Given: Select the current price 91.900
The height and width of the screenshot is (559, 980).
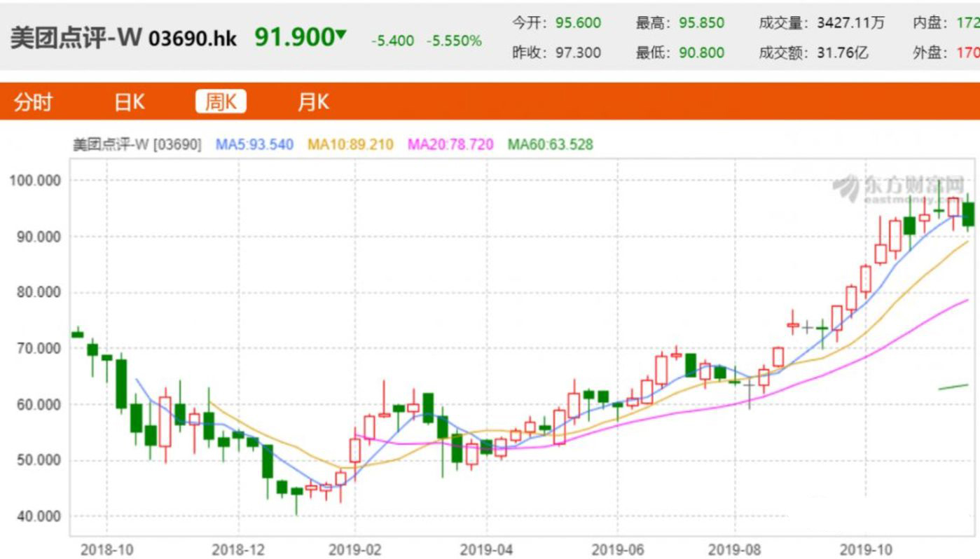Looking at the screenshot, I should tap(294, 37).
